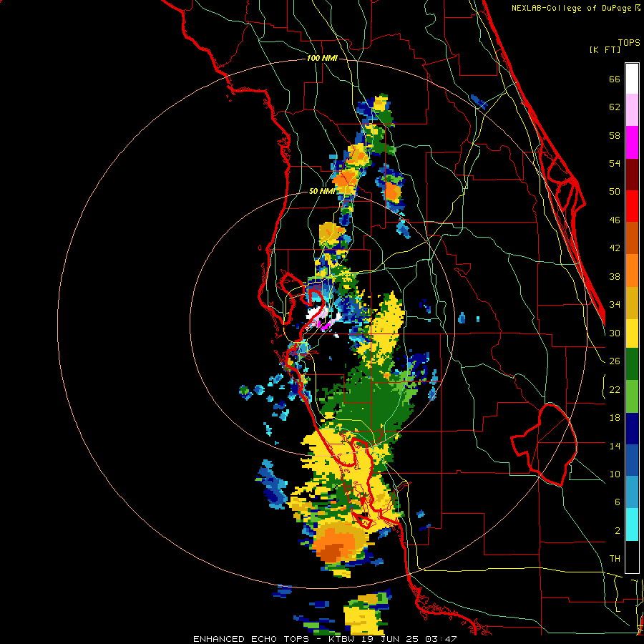The width and height of the screenshot is (644, 644).
Task: Click the "6" scale label
Action: (x=617, y=502)
